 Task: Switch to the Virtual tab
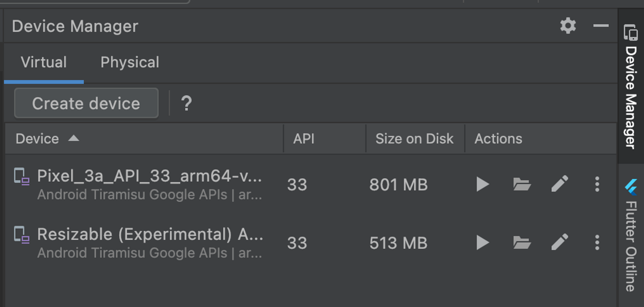click(x=44, y=62)
